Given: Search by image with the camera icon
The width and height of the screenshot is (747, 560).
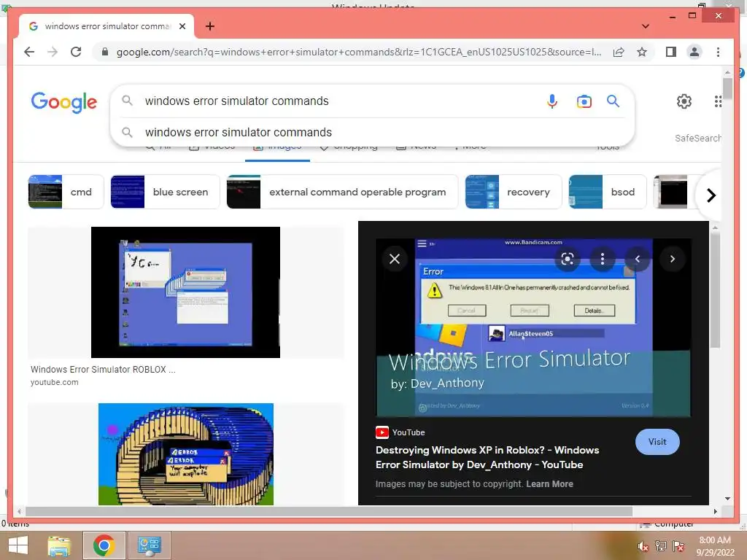Looking at the screenshot, I should coord(584,101).
